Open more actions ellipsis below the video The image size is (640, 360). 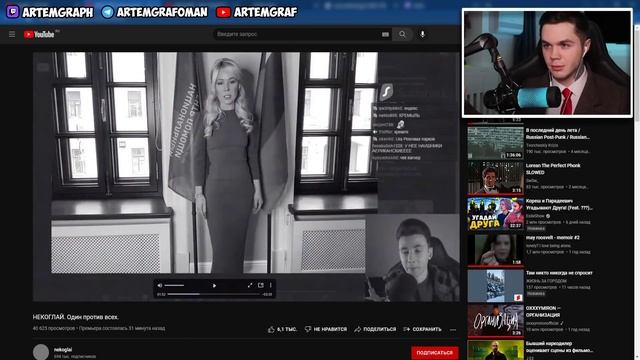point(453,329)
